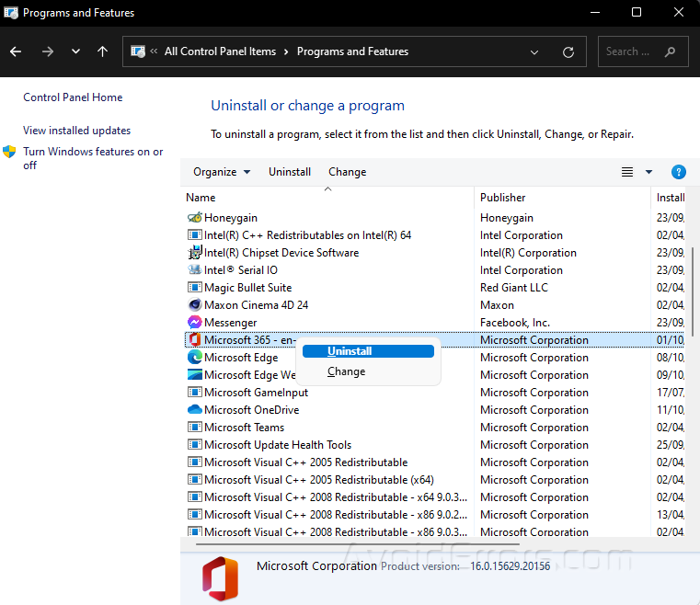Select the Microsoft Edge icon
Screen dimensions: 700x605
[x=194, y=358]
